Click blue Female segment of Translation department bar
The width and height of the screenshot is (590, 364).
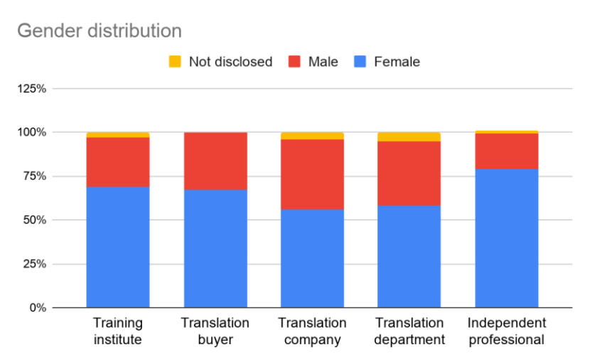click(409, 256)
